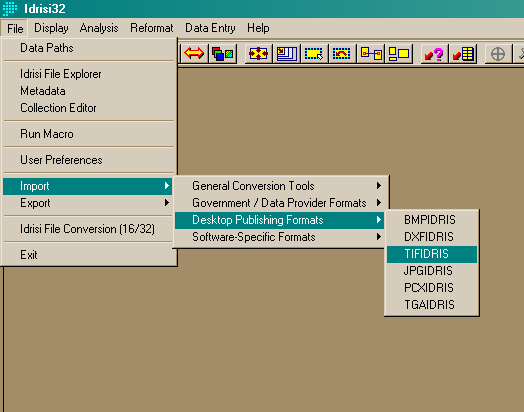The height and width of the screenshot is (412, 524).
Task: Click the linked squares toolbar icon
Action: click(371, 53)
